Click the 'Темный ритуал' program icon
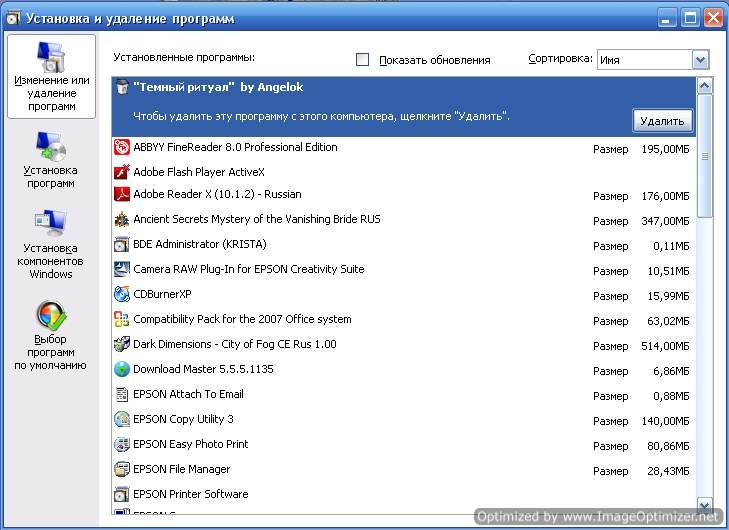Image resolution: width=729 pixels, height=530 pixels. coord(122,87)
